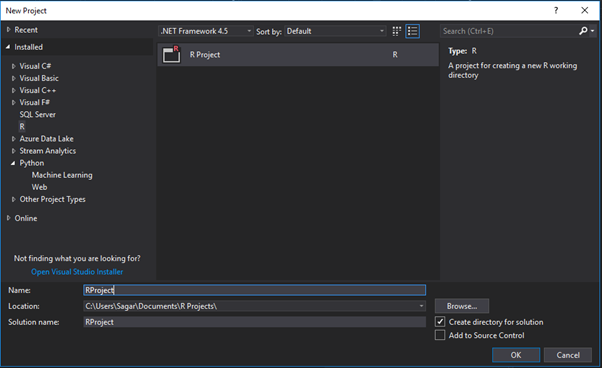This screenshot has width=602, height=368.
Task: Open the help question mark
Action: point(556,10)
